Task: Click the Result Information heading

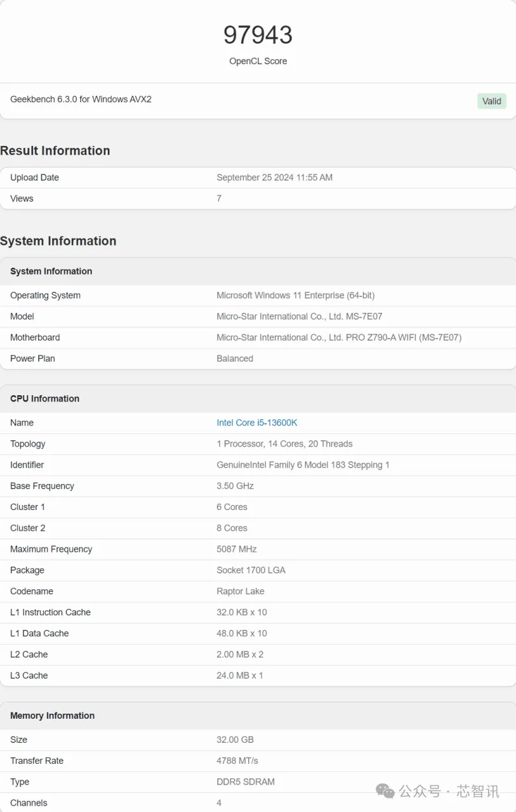Action: 55,150
